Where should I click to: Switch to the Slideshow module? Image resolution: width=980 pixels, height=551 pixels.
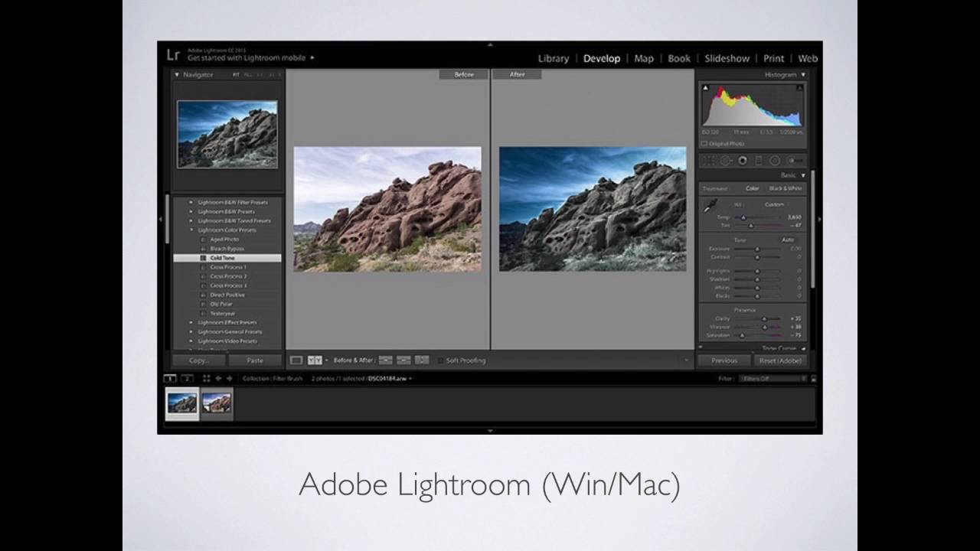point(727,58)
